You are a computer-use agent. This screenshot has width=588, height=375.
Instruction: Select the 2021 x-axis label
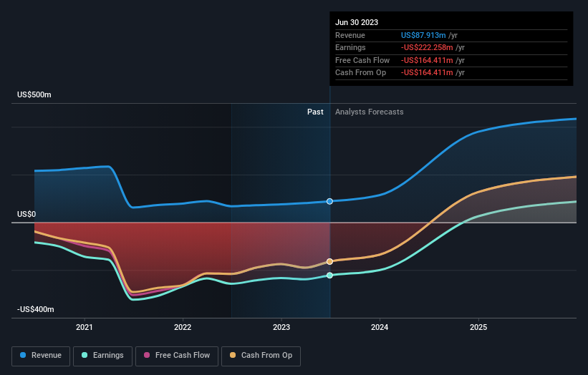point(85,327)
